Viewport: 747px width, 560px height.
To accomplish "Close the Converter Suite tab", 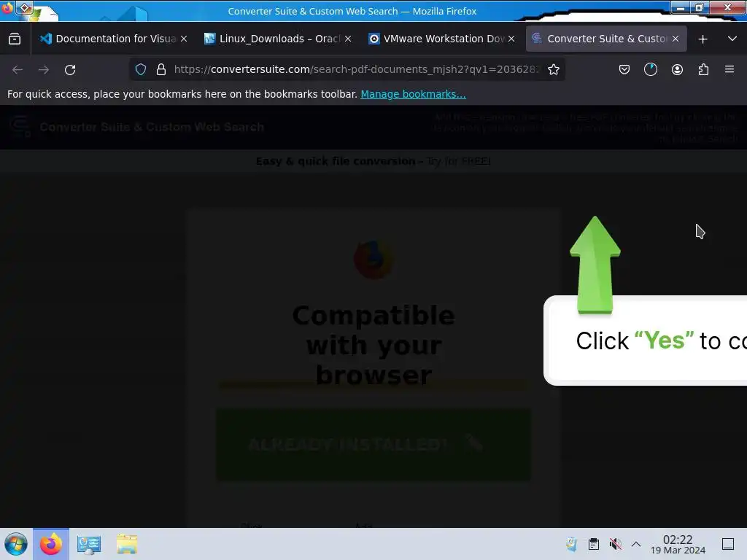I will pyautogui.click(x=676, y=39).
